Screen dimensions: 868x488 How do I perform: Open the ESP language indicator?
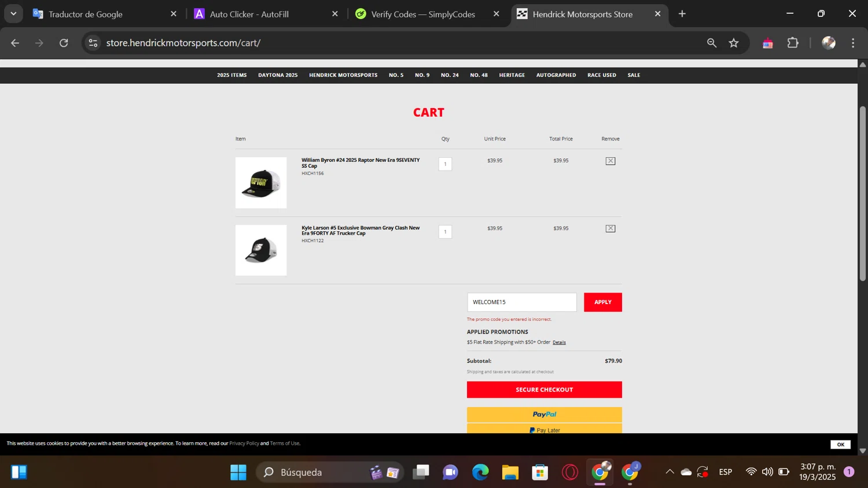point(726,472)
